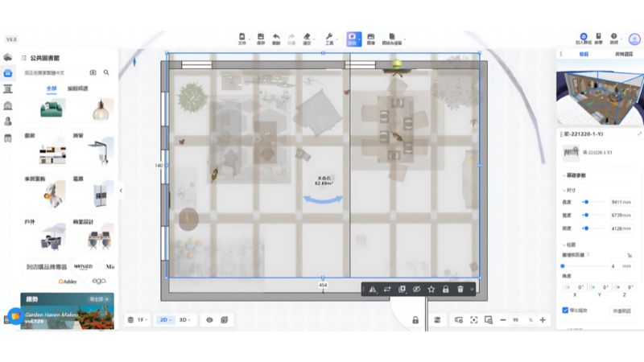Lock the selected item in floating toolbar
The height and width of the screenshot is (362, 644).
[446, 289]
